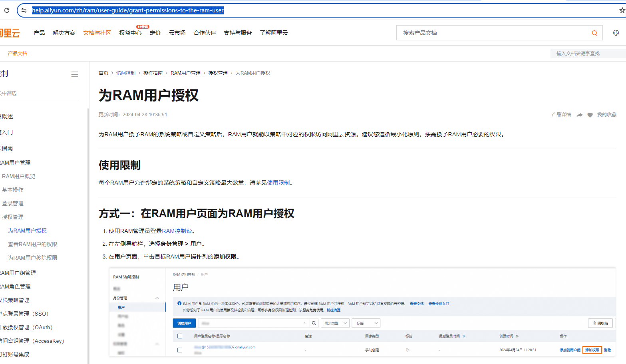
Task: Click the orange search magnifier icon
Action: pos(594,33)
